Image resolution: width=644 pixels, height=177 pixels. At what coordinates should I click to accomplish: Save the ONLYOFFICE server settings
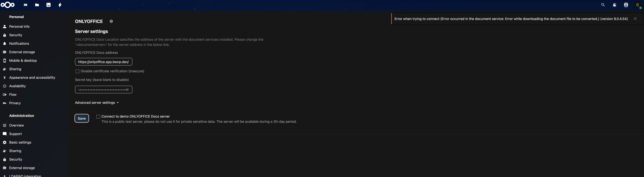click(82, 118)
